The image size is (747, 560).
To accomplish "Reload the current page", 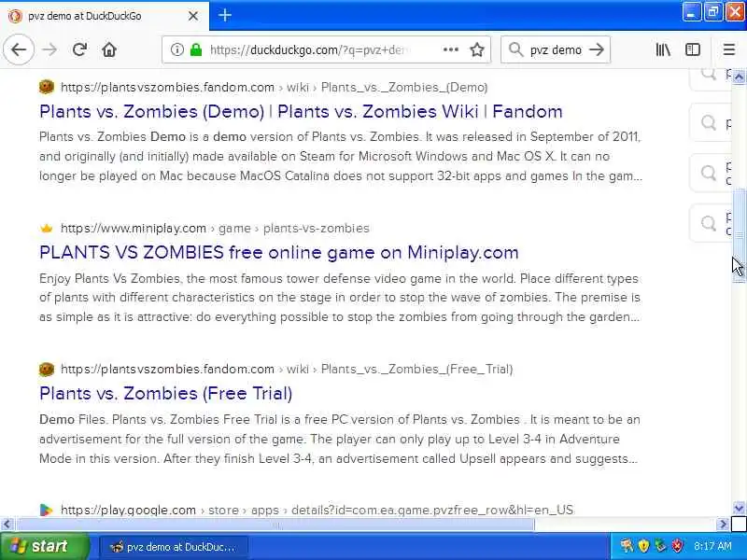I will [x=79, y=49].
